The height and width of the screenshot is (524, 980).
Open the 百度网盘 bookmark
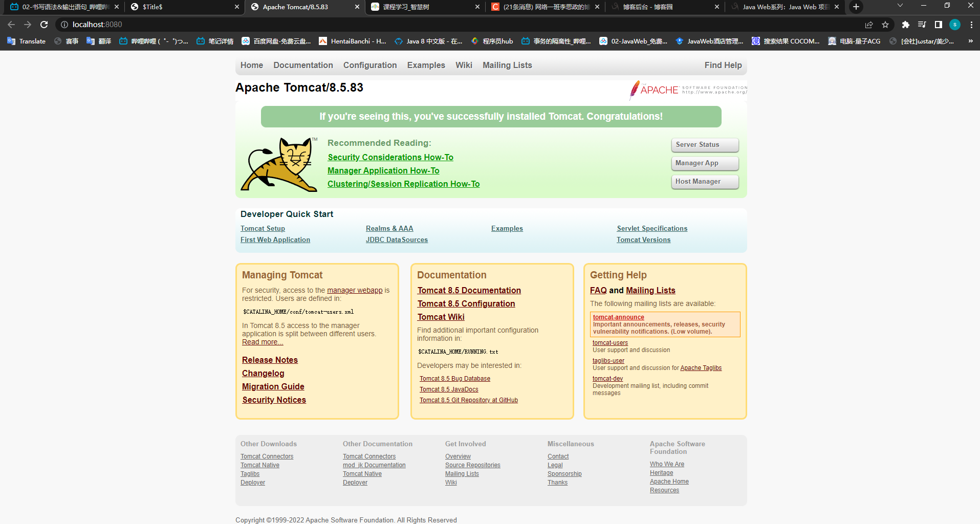coord(276,41)
